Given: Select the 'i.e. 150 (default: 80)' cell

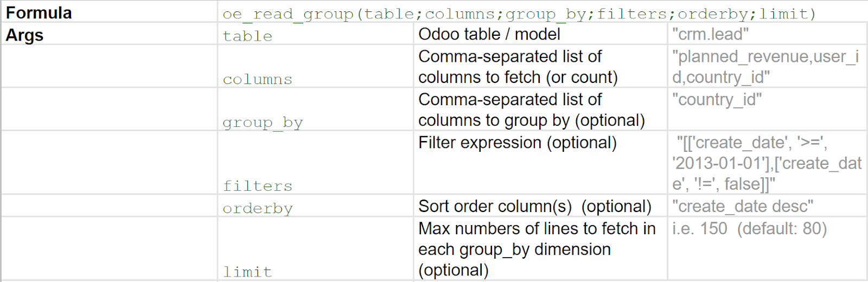Looking at the screenshot, I should [749, 229].
